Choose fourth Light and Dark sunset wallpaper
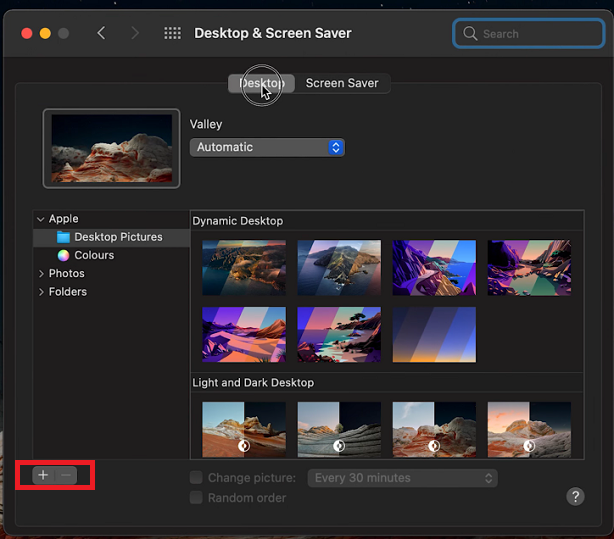The width and height of the screenshot is (614, 539). coord(529,429)
